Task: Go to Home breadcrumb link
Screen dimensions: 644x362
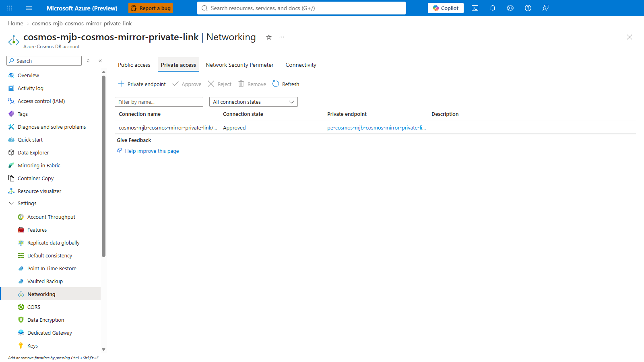Action: tap(16, 23)
